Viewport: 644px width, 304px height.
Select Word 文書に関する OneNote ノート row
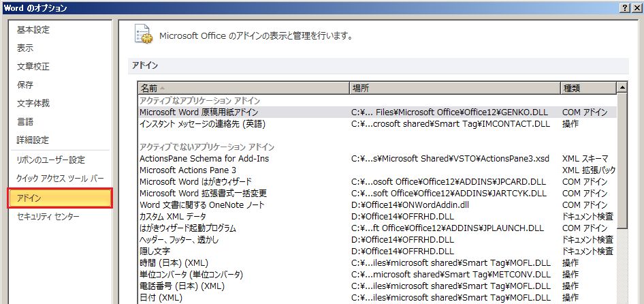377,205
